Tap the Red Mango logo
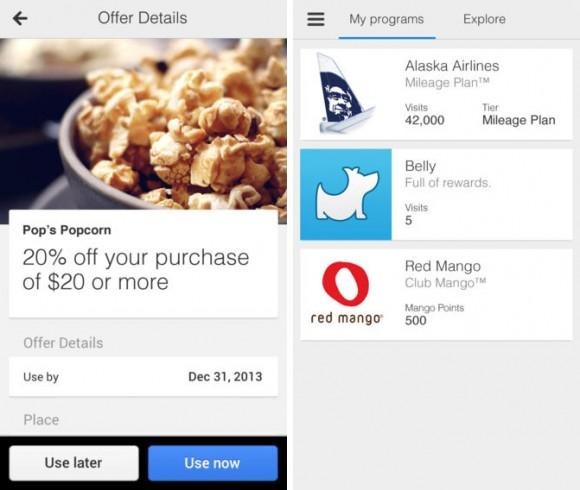This screenshot has height=490, width=580. 346,294
